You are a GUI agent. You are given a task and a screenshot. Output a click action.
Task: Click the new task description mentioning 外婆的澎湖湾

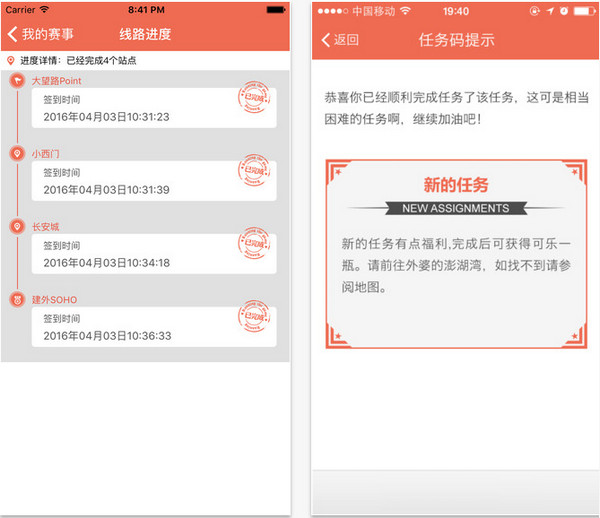coord(456,265)
